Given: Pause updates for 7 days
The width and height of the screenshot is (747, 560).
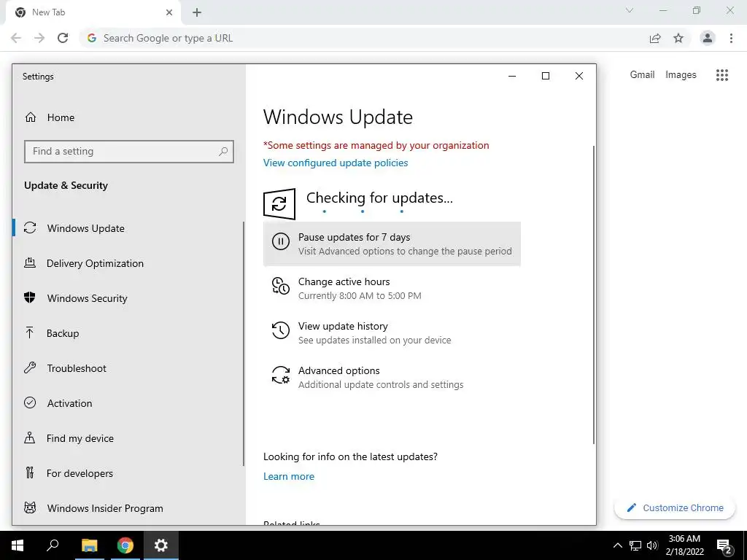Looking at the screenshot, I should (x=392, y=244).
